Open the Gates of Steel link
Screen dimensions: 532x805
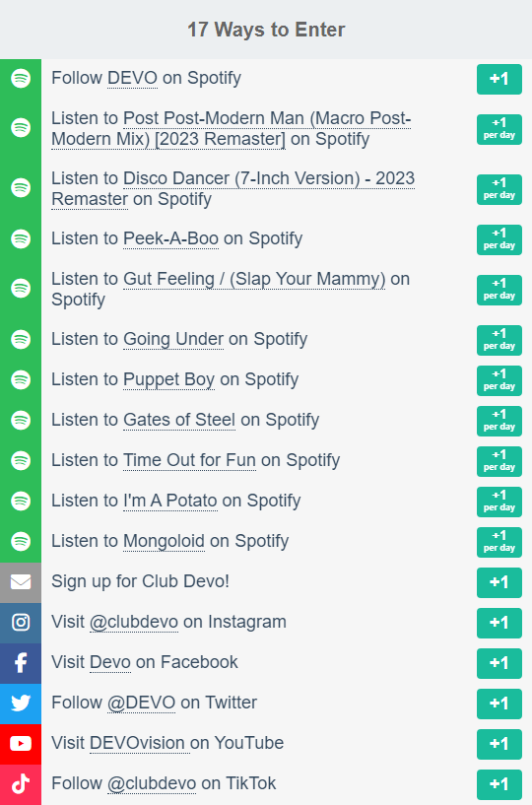pos(179,420)
